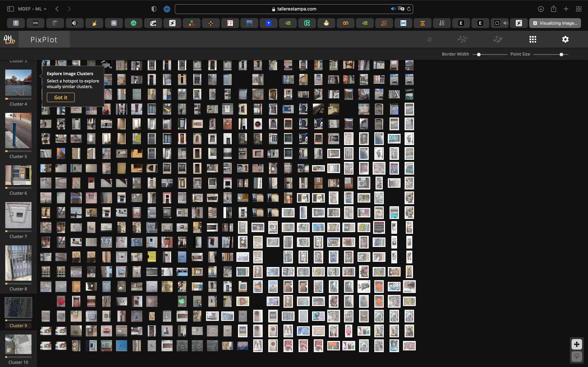This screenshot has width=588, height=367.
Task: Open the PixPlot title tab
Action: pos(44,39)
